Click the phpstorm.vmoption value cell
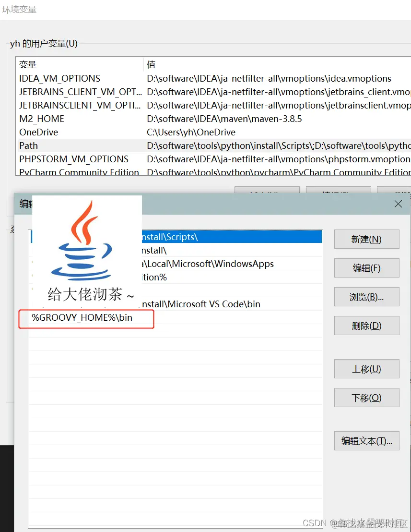This screenshot has height=532, width=411. (278, 159)
